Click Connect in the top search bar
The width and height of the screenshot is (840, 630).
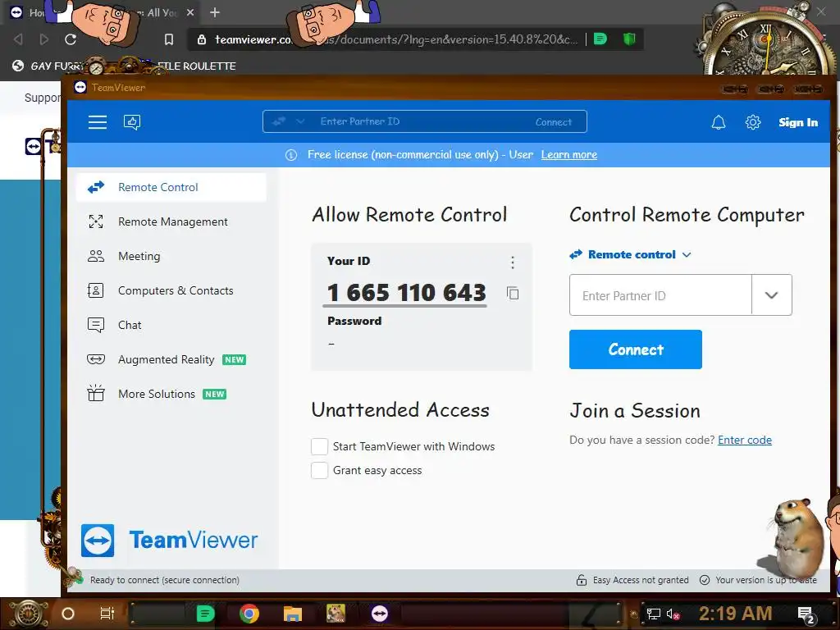(x=554, y=122)
